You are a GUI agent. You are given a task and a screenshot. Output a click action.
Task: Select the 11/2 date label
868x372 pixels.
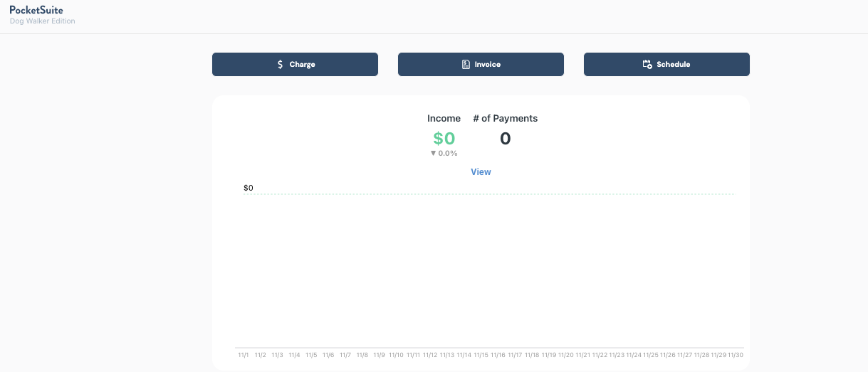(261, 355)
